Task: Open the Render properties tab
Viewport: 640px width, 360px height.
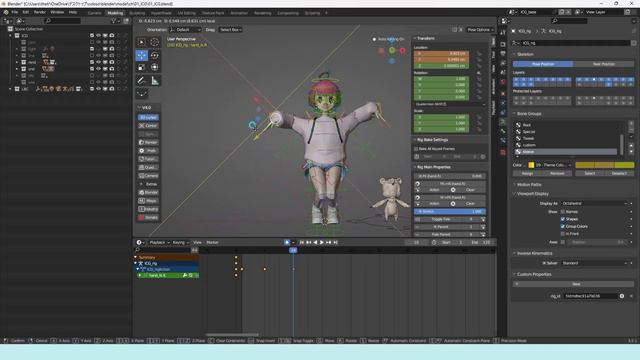Action: pyautogui.click(x=503, y=44)
